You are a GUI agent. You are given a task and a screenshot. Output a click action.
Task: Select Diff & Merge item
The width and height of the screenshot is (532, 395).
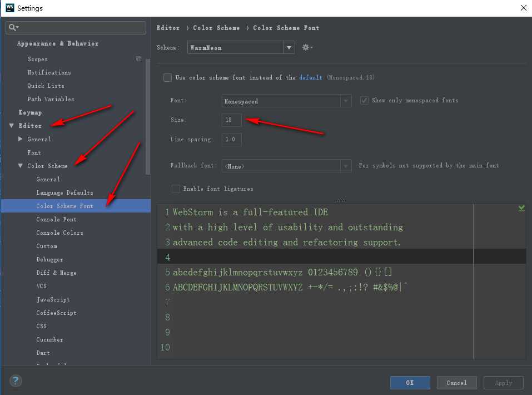(56, 273)
